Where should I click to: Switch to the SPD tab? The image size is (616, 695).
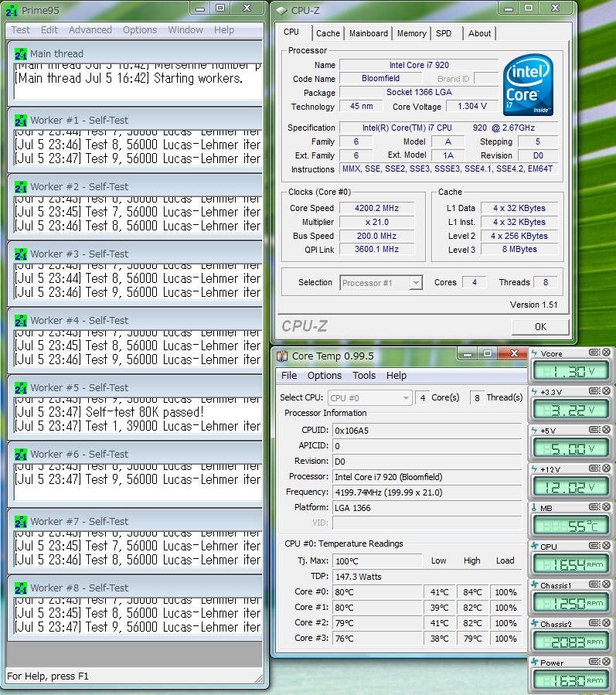tap(444, 33)
